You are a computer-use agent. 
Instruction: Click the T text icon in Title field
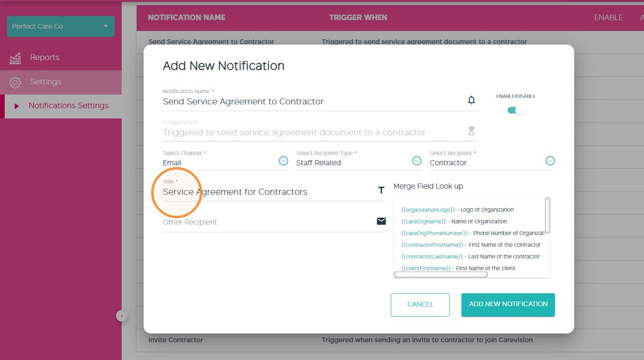pos(381,190)
